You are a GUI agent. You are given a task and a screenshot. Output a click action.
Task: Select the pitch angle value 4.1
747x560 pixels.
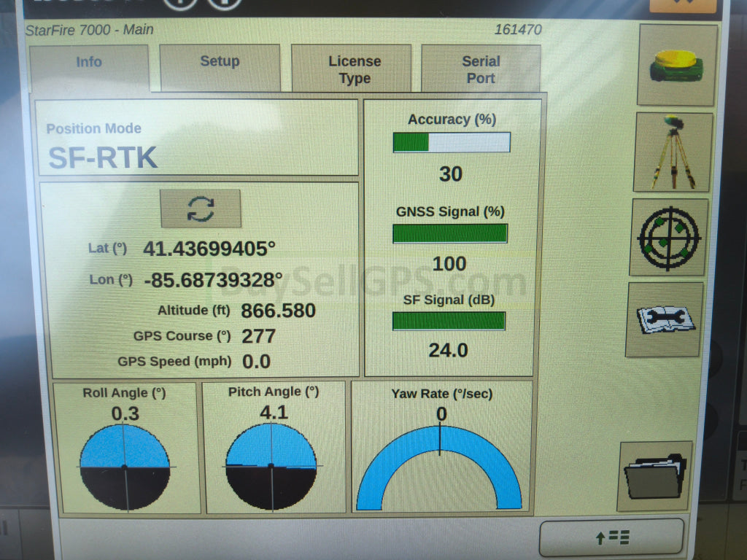[x=274, y=412]
